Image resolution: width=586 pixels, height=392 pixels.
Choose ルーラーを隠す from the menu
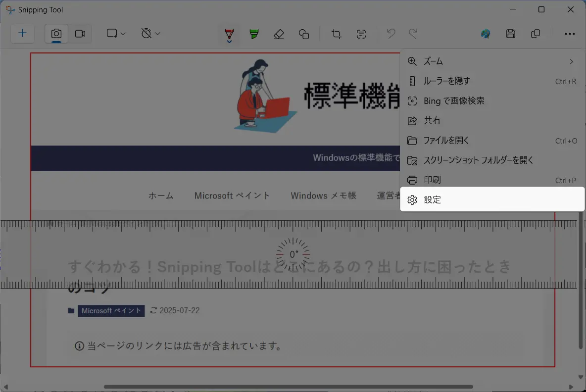point(492,81)
